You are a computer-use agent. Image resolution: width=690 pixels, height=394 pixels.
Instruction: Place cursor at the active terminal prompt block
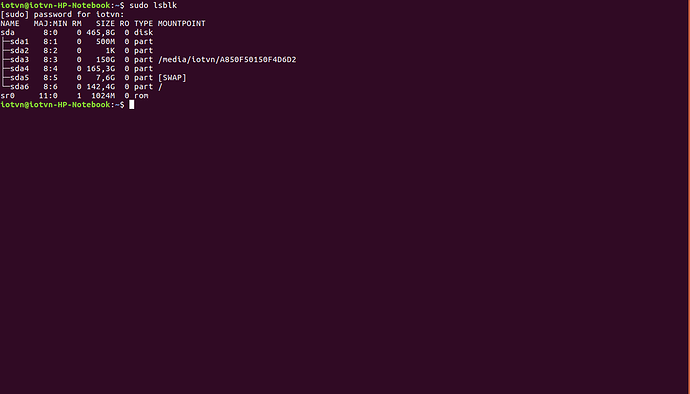tap(132, 105)
